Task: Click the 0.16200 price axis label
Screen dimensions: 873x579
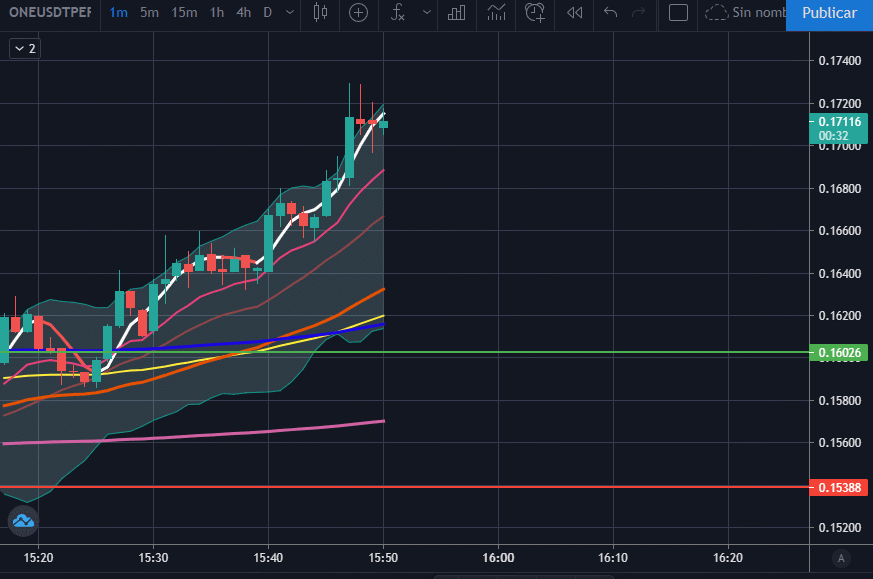Action: pos(840,316)
